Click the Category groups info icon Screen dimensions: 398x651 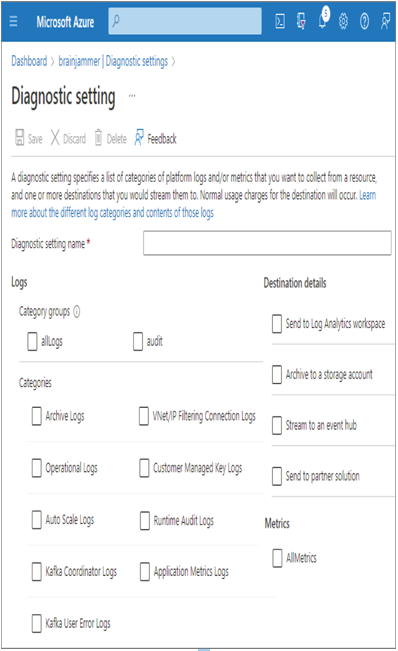pos(77,311)
